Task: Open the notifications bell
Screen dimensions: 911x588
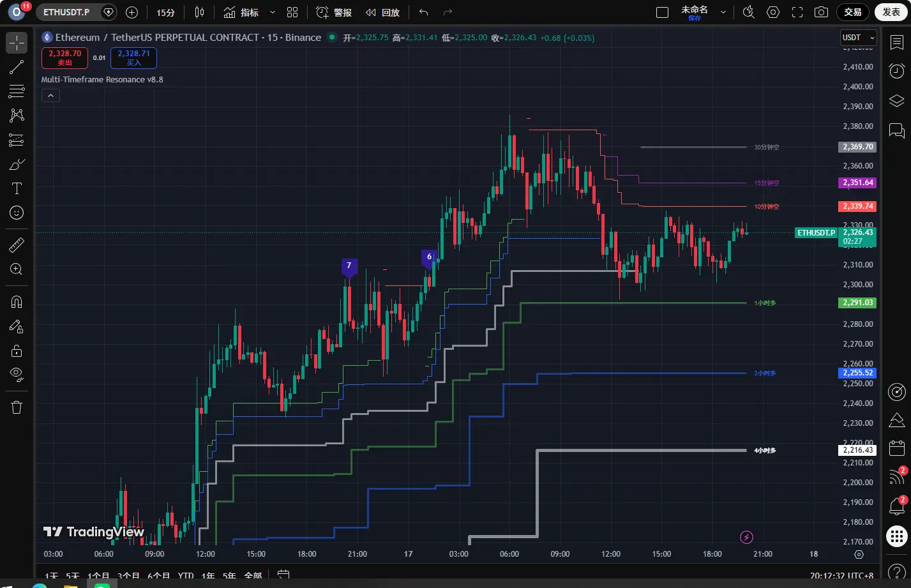Action: [897, 506]
